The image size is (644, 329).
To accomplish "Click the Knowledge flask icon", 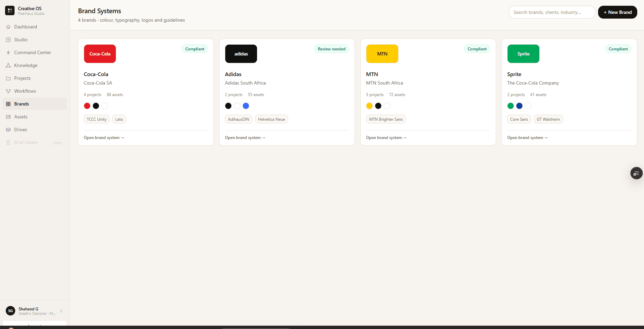I will point(8,65).
